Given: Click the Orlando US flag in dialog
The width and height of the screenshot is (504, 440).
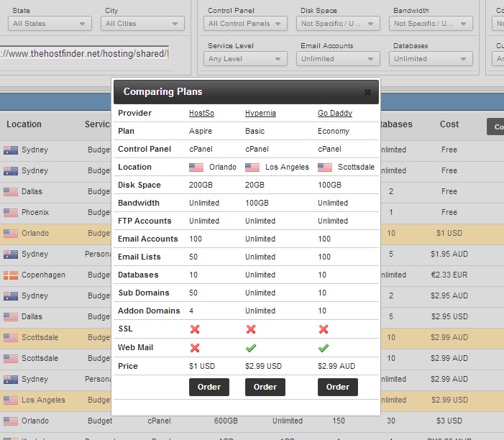Looking at the screenshot, I should [196, 168].
